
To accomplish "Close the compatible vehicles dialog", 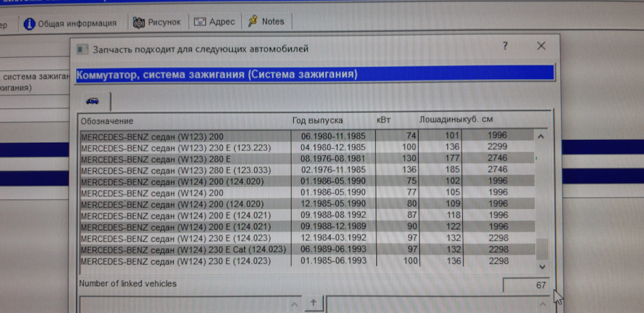I will [x=541, y=46].
